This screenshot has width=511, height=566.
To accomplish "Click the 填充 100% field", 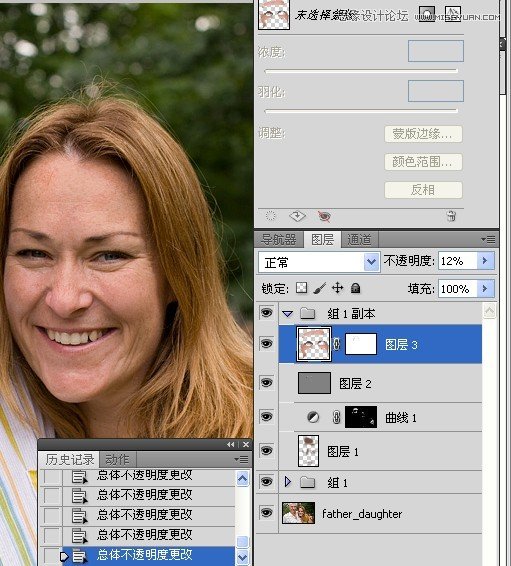I will click(458, 288).
